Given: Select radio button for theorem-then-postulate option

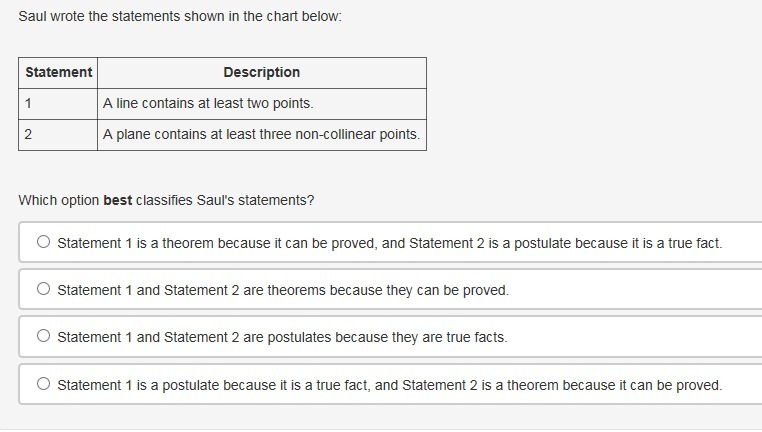Looking at the screenshot, I should [43, 242].
